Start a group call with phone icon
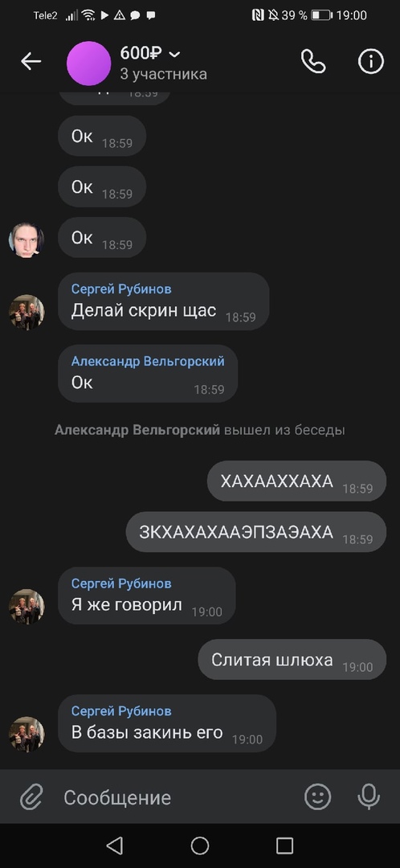400x868 pixels. (x=313, y=61)
